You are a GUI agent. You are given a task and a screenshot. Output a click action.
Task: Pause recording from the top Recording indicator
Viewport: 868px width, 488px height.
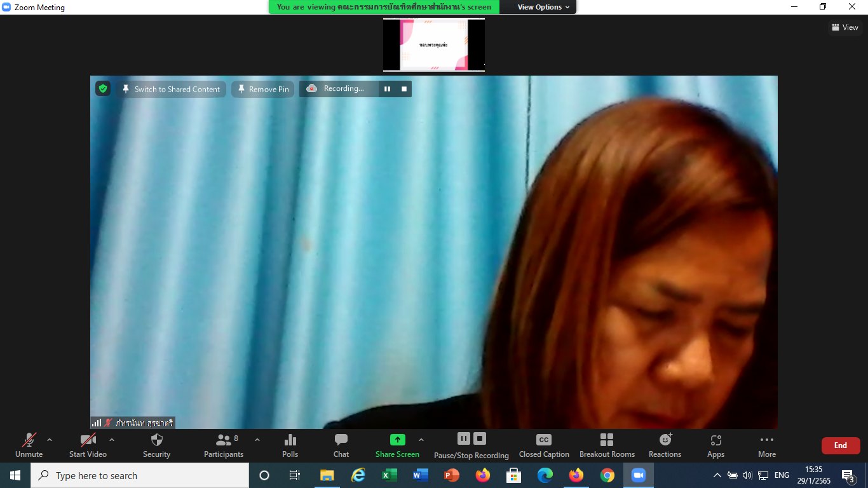point(387,89)
